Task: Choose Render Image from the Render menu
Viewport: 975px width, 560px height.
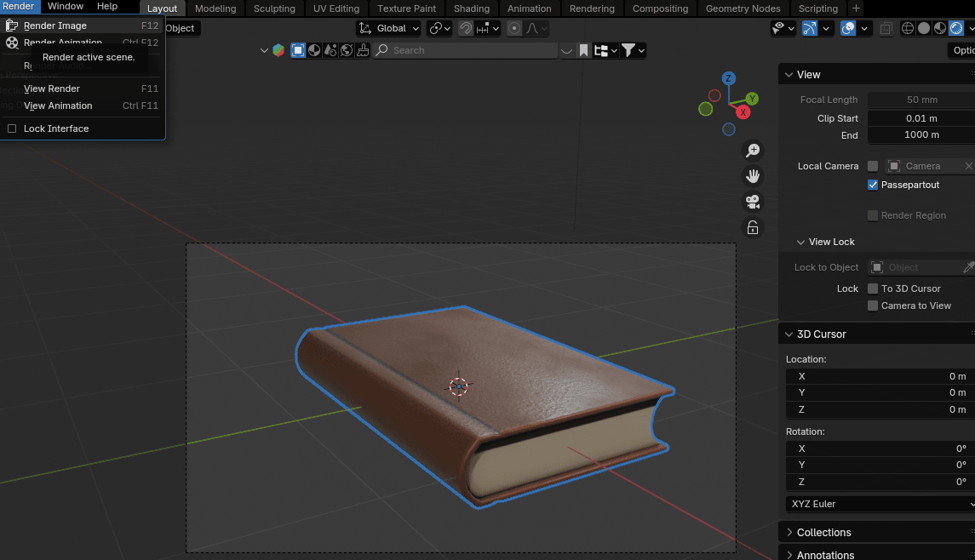Action: [55, 26]
